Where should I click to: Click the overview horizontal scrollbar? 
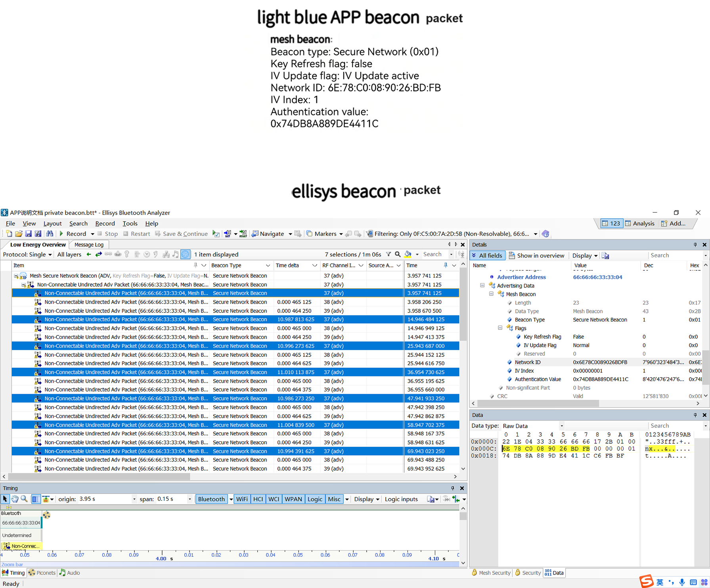[x=99, y=477]
